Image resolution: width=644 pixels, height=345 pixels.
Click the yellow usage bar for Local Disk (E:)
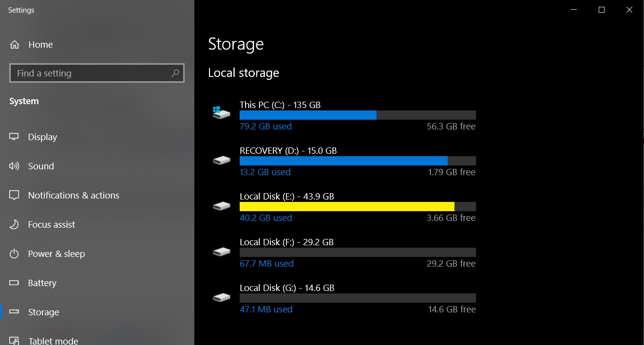point(346,206)
